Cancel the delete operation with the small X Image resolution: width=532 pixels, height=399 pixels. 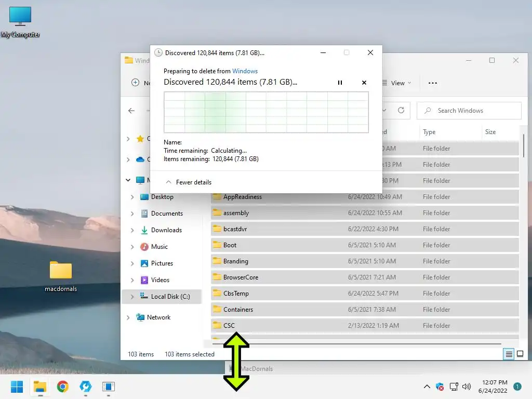pos(364,83)
